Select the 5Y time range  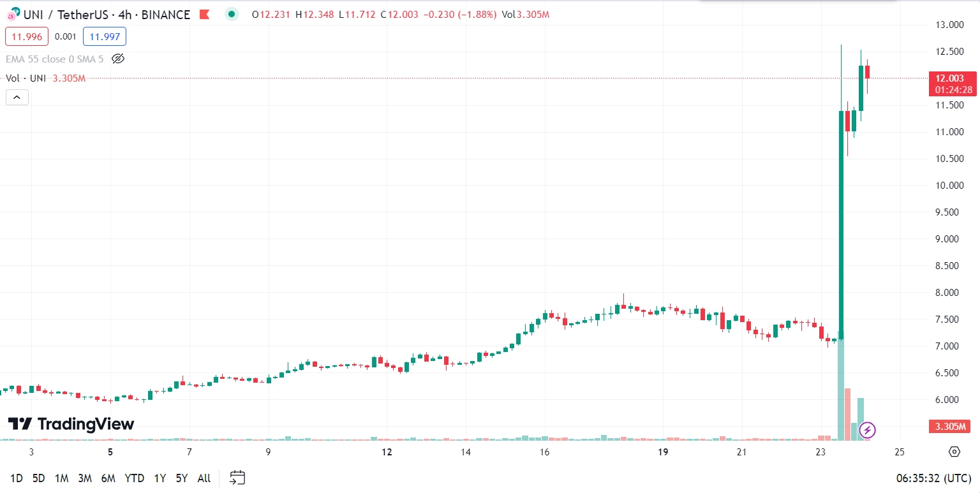tap(182, 478)
